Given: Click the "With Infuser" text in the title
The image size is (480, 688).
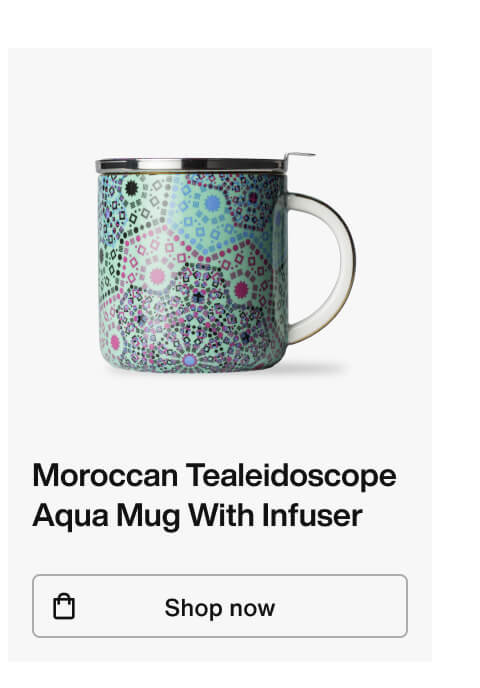Looking at the screenshot, I should (x=275, y=515).
